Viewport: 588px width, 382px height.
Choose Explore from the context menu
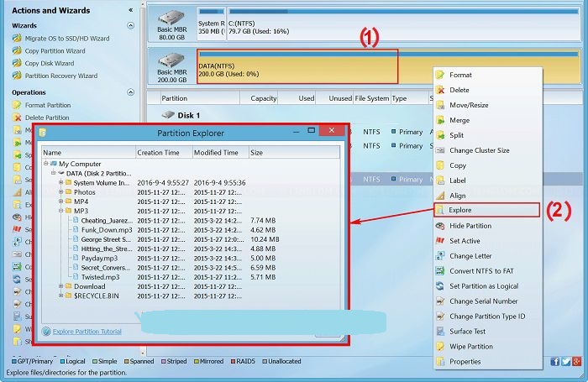pos(460,210)
